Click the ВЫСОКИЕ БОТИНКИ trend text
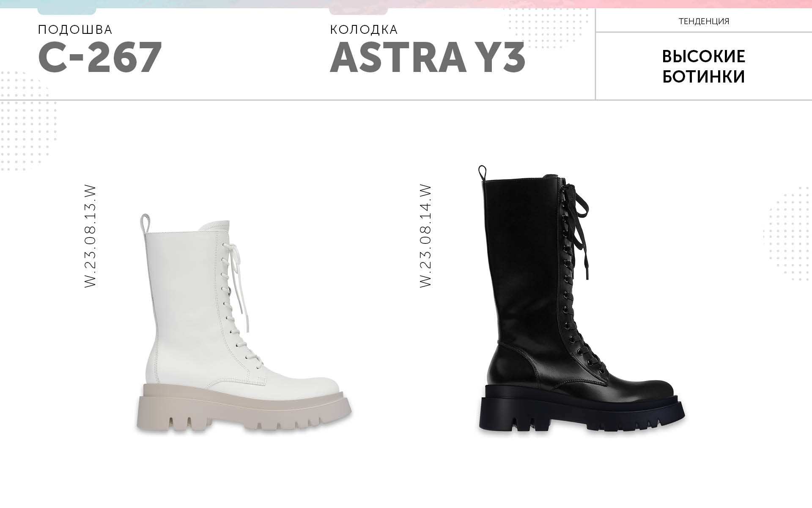 704,66
